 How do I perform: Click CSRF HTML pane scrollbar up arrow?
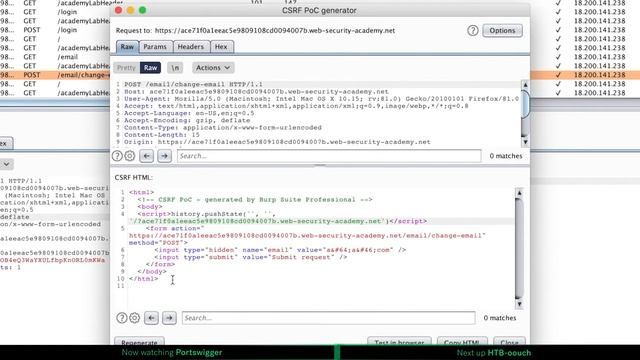tap(519, 193)
